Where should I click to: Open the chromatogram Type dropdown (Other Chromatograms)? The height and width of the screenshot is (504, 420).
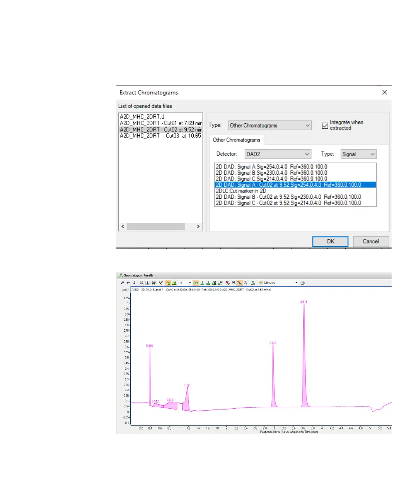point(270,125)
